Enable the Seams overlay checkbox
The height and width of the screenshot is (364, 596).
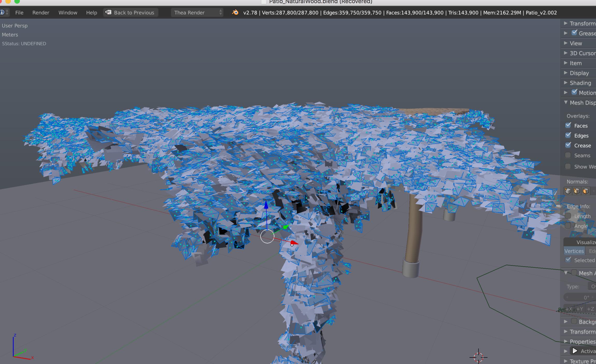tap(568, 155)
